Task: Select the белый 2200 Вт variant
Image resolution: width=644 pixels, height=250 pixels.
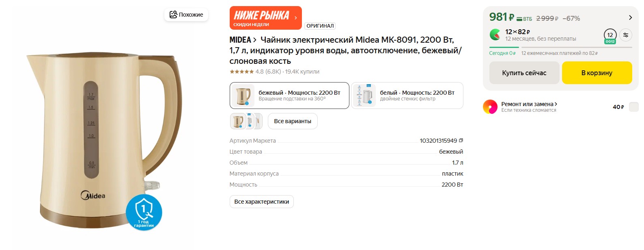Action: (407, 96)
